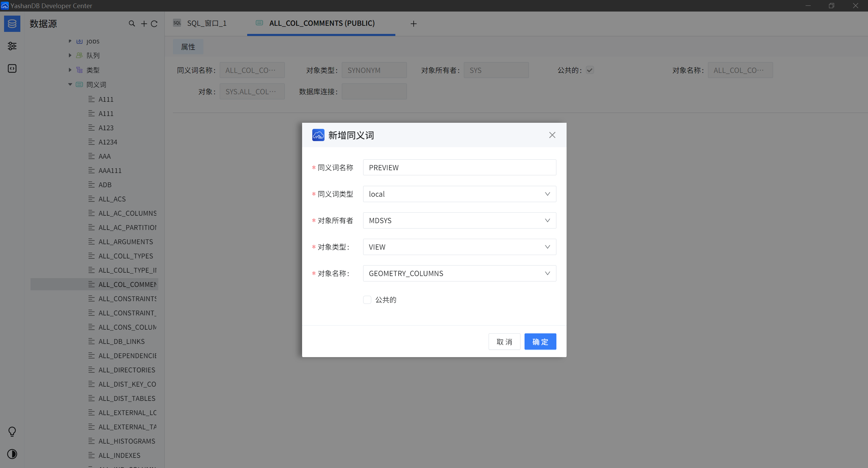This screenshot has width=868, height=468.
Task: Select the ALL_ARGUMENTS synonym
Action: click(x=126, y=242)
